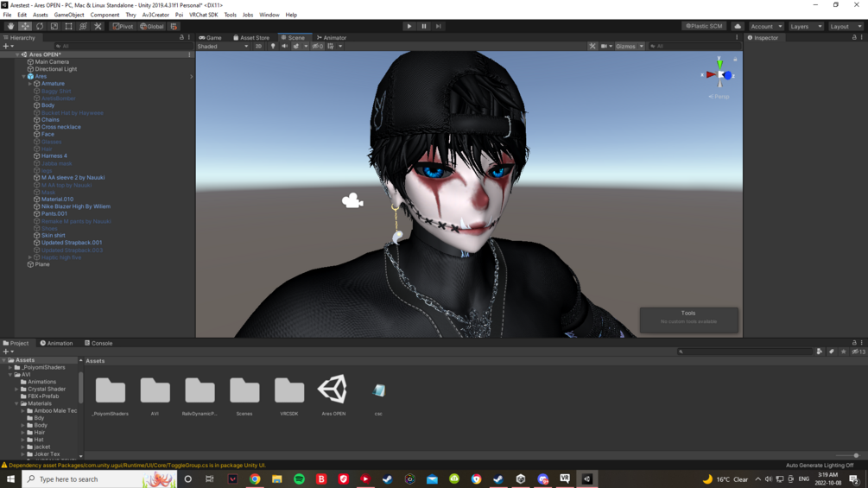Screen dimensions: 868x488
Task: Switch to the Game tab
Action: [x=211, y=38]
